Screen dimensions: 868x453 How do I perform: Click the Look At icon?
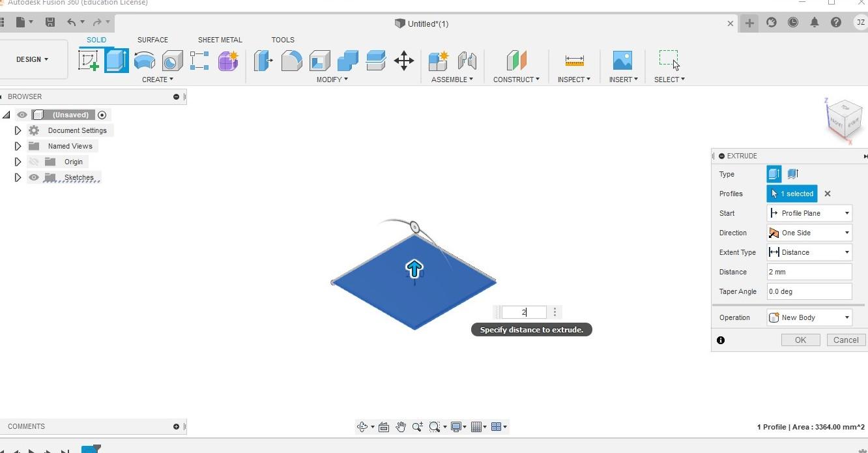coord(383,427)
